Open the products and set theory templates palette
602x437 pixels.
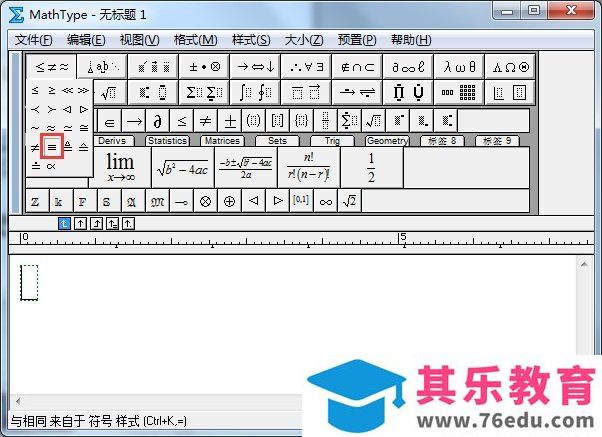[x=408, y=93]
